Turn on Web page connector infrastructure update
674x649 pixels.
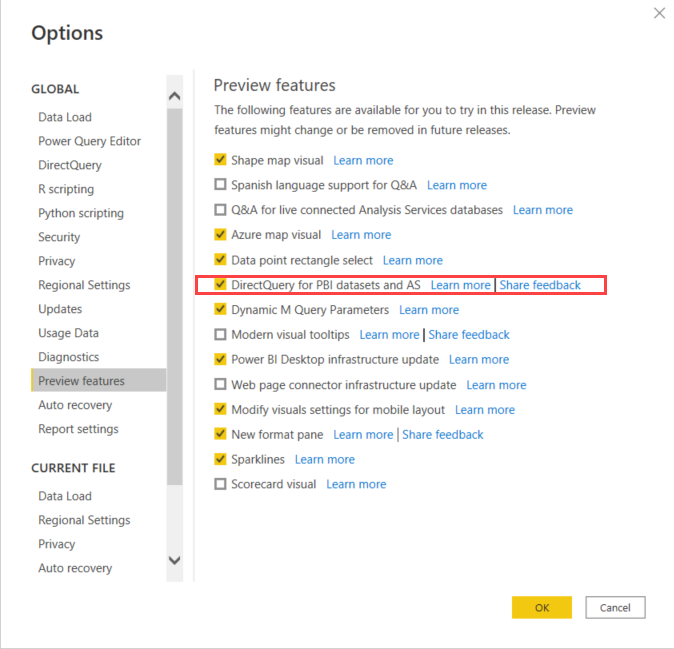220,384
